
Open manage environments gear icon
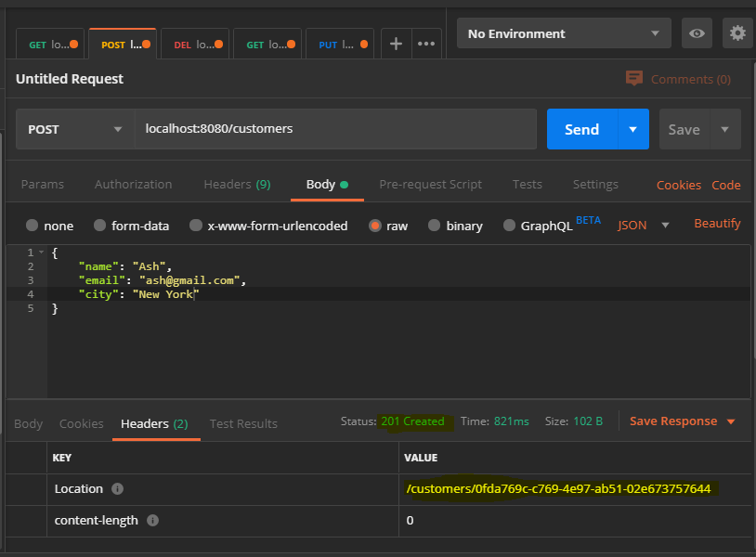(x=737, y=33)
